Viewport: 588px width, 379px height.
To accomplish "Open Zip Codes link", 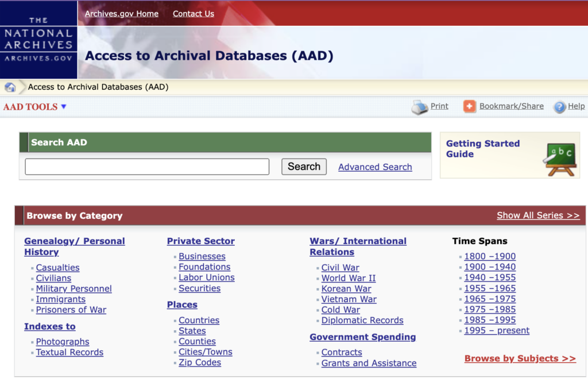I will point(200,362).
